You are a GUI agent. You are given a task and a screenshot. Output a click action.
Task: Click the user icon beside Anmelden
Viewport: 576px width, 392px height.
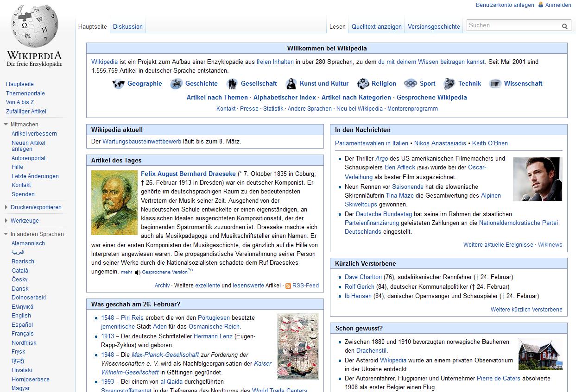pyautogui.click(x=541, y=5)
